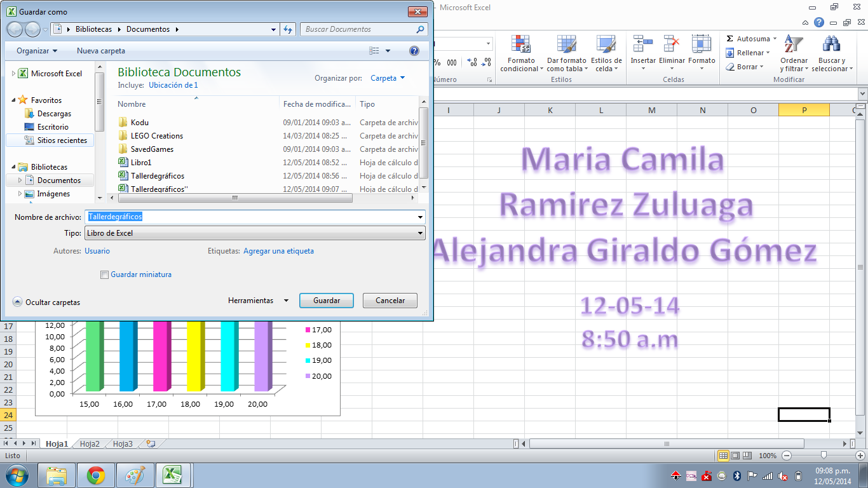
Task: Switch to the Hoja2 sheet tab
Action: click(x=90, y=444)
